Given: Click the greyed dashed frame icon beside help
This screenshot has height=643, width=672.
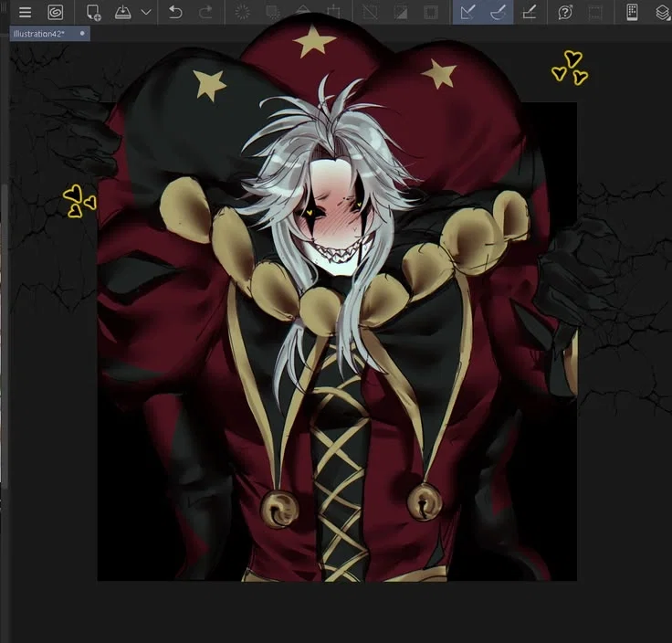Looking at the screenshot, I should [x=595, y=12].
